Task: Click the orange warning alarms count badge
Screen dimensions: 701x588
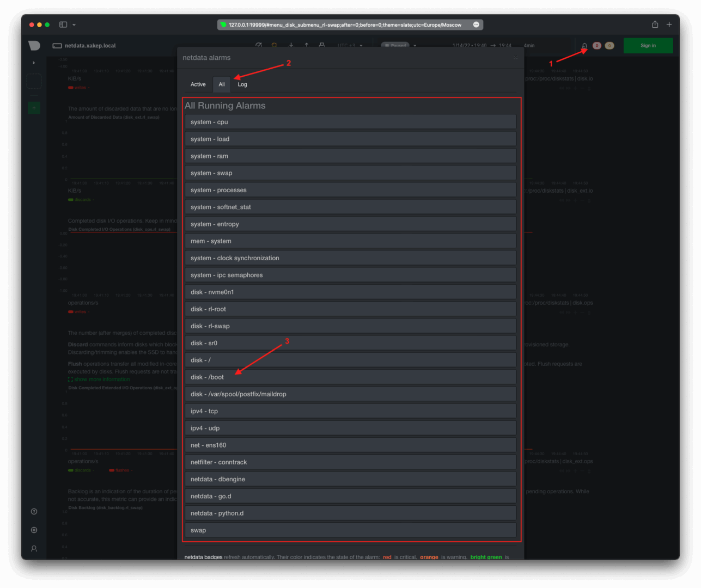Action: pyautogui.click(x=609, y=46)
